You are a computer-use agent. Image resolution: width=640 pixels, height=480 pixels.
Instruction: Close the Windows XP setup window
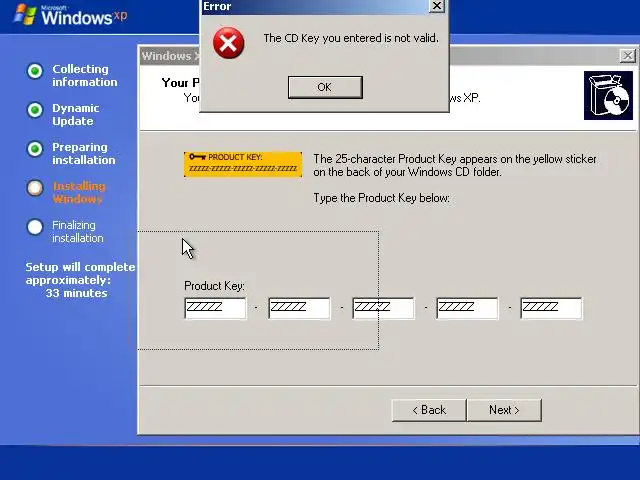tap(627, 56)
